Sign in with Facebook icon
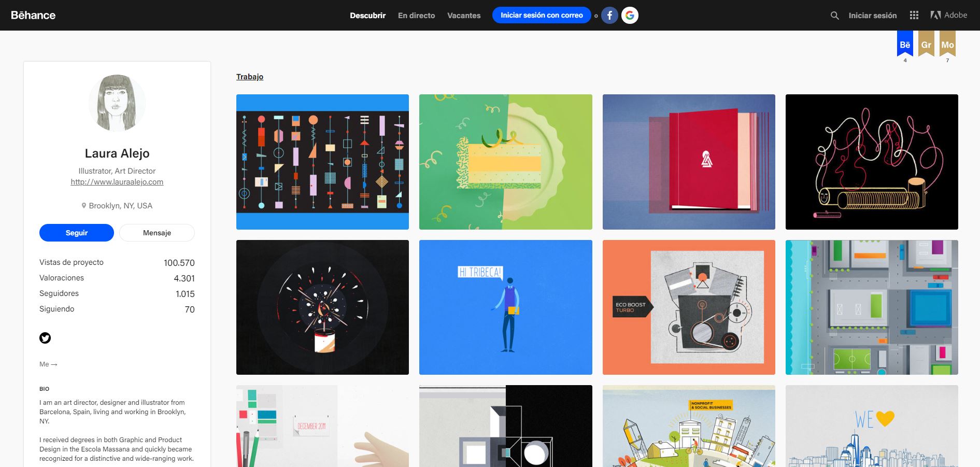The height and width of the screenshot is (467, 980). tap(609, 16)
